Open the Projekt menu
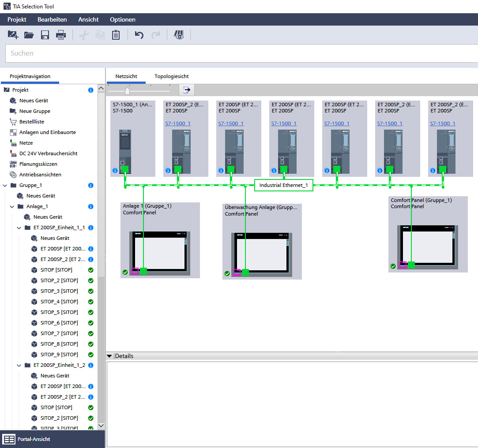Screen dimensions: 478x448 (x=17, y=19)
